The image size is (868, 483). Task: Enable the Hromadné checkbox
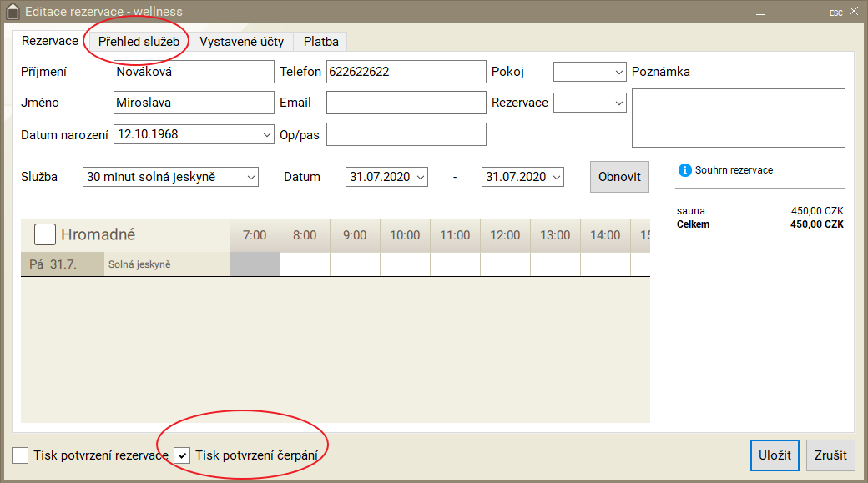coord(45,235)
